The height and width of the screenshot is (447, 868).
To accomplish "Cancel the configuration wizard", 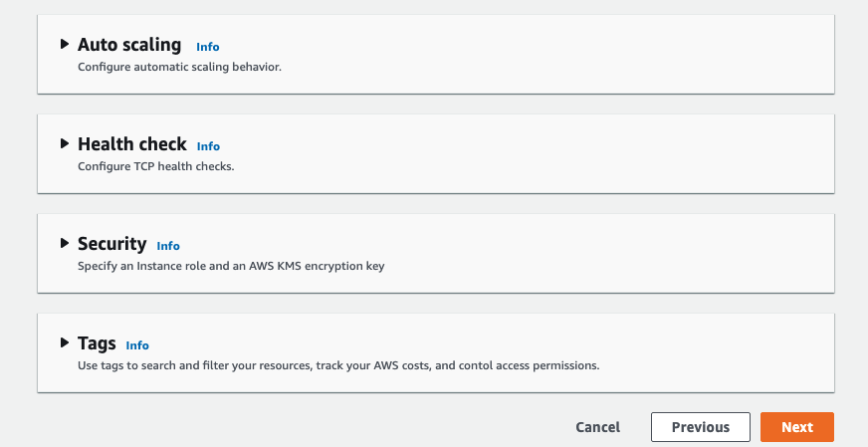I will [597, 427].
